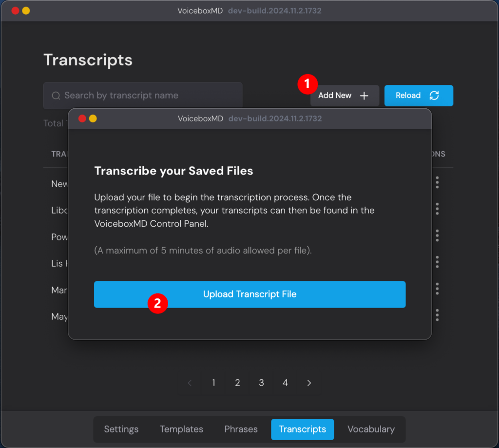Go to the next page with right chevron
Image resolution: width=499 pixels, height=448 pixels.
[x=309, y=383]
